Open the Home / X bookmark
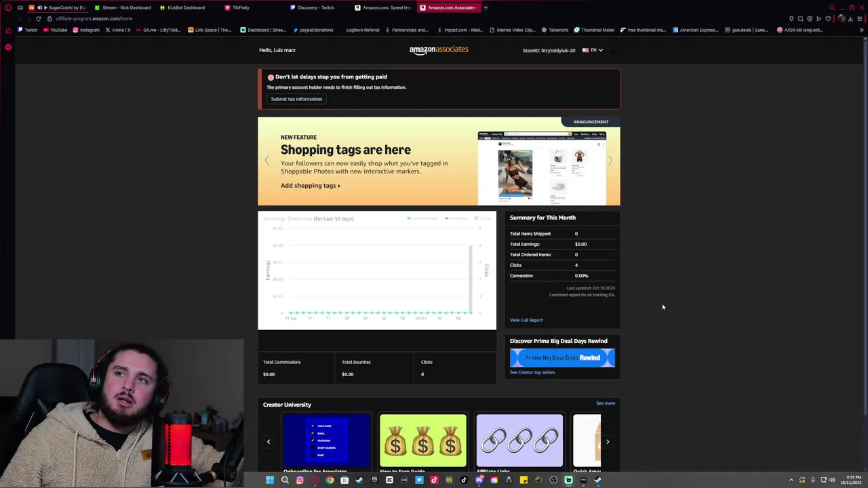The height and width of the screenshot is (488, 868). click(117, 30)
